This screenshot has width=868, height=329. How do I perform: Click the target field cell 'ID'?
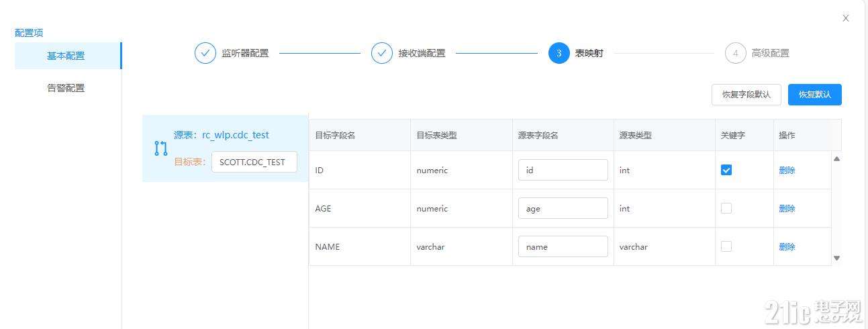click(x=320, y=171)
